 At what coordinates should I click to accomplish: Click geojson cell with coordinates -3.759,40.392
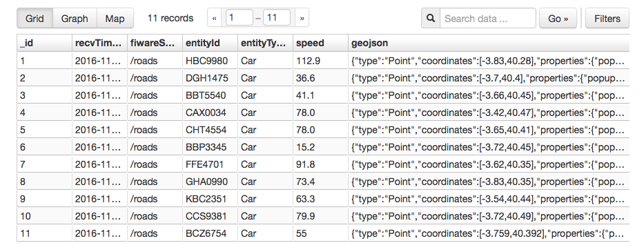click(489, 233)
